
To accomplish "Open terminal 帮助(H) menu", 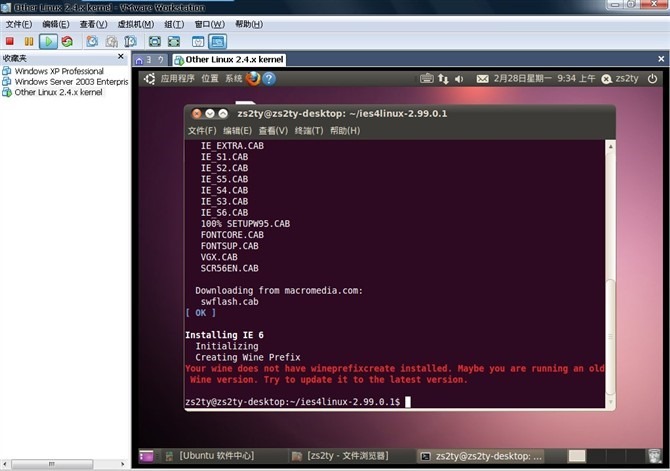I will [x=345, y=131].
